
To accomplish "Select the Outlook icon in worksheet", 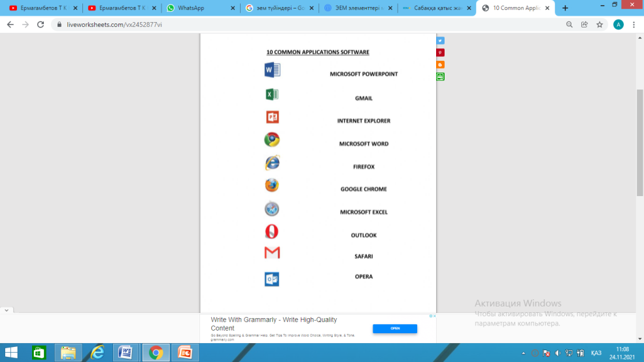I will 271,279.
